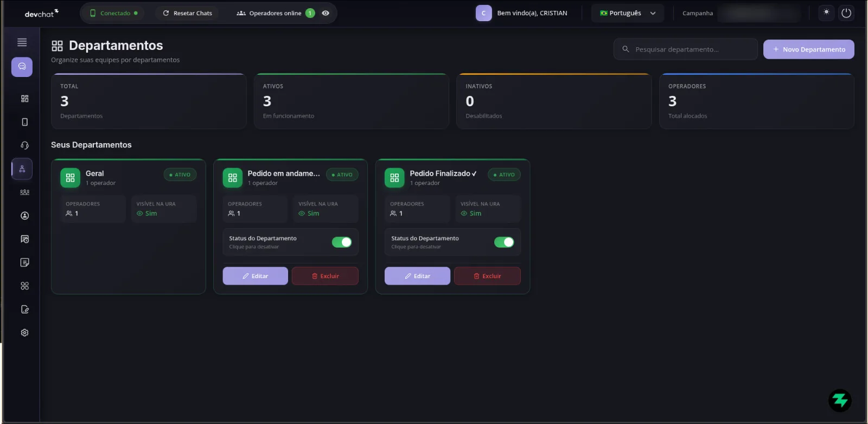Click the online operators count badge
Screen dimensions: 868x424
point(310,13)
